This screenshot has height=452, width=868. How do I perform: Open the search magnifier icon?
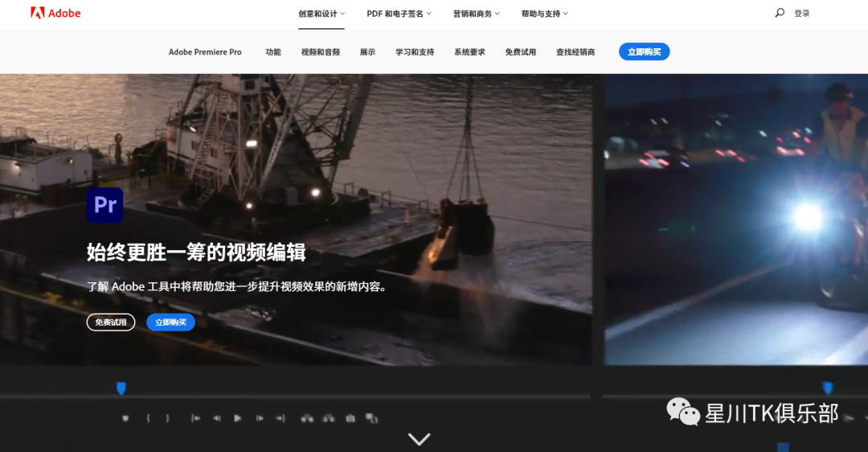[780, 13]
